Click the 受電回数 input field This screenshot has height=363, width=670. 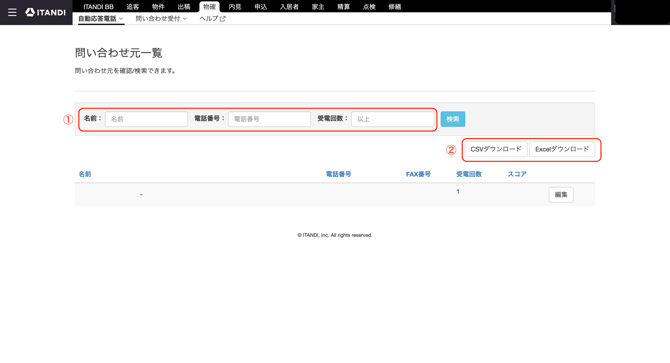(x=392, y=119)
